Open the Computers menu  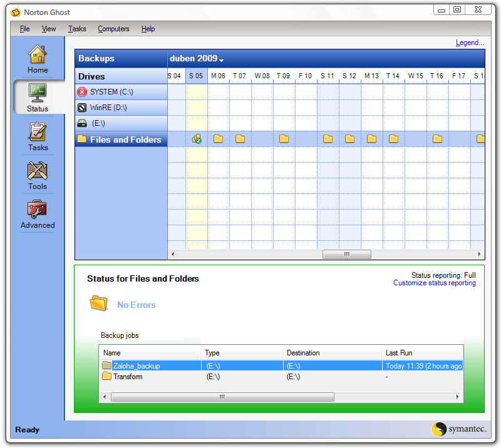(113, 29)
